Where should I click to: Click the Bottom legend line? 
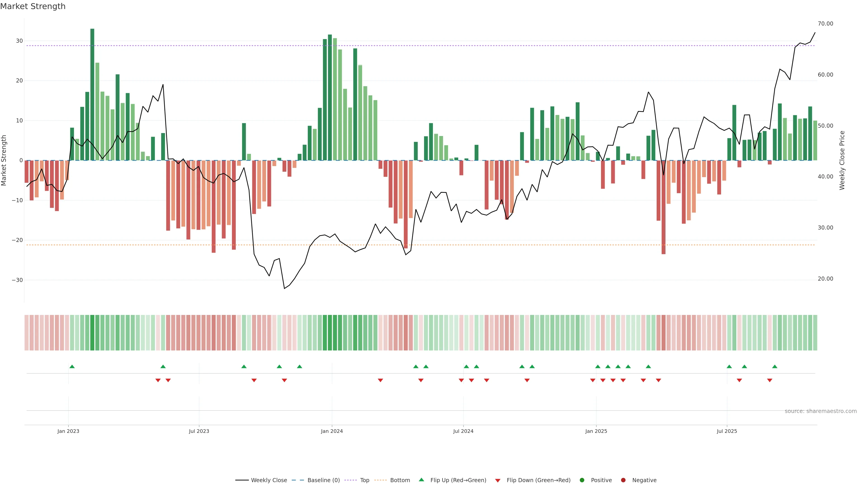[380, 480]
